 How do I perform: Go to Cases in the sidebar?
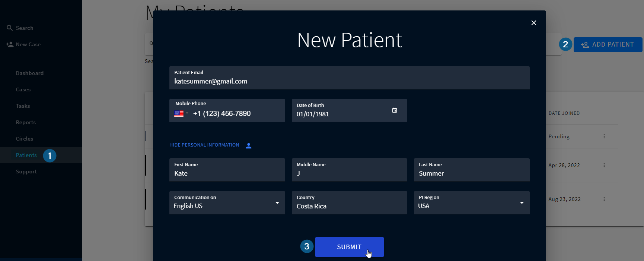[23, 89]
